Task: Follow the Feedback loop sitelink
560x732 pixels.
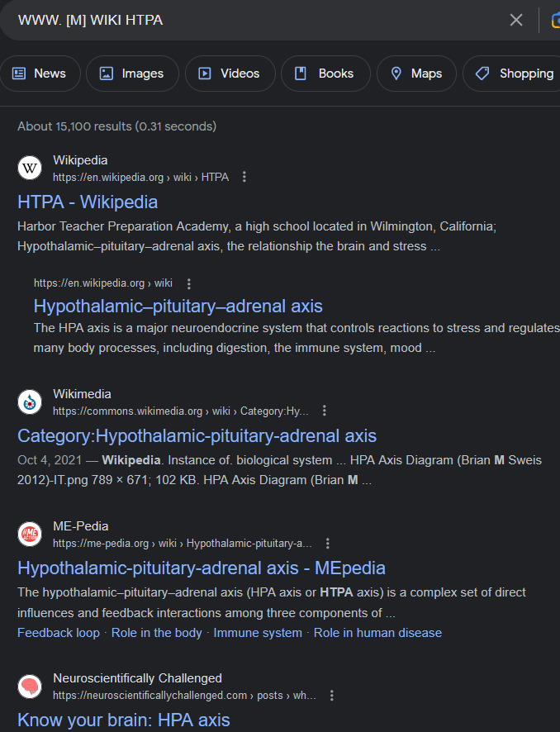Action: [59, 633]
